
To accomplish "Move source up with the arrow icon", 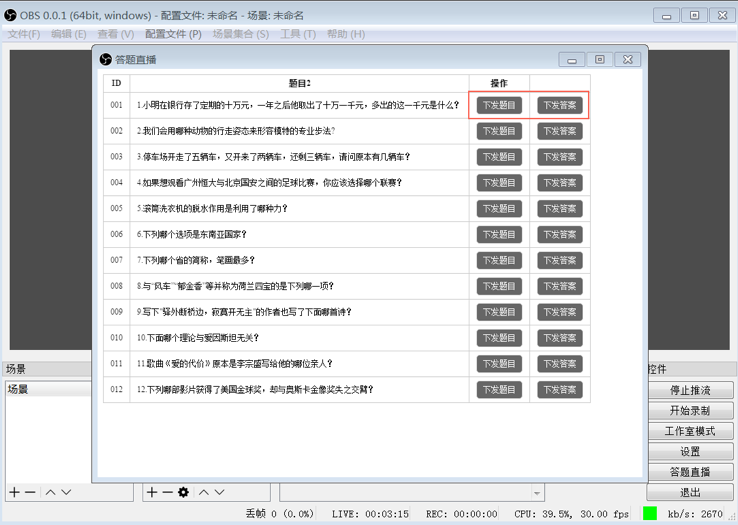I will pyautogui.click(x=202, y=492).
